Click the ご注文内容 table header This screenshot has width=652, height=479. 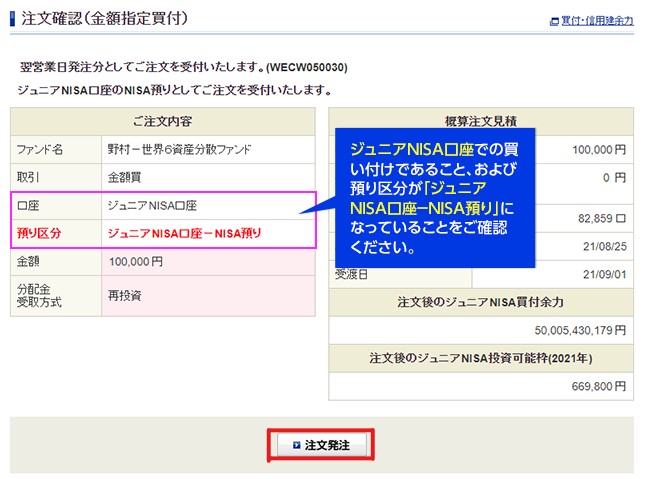pyautogui.click(x=163, y=121)
